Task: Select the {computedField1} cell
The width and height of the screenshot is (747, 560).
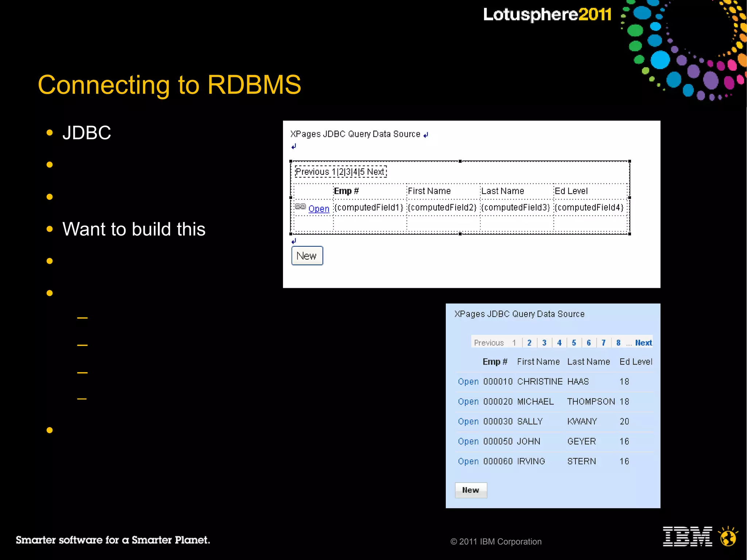Action: 369,207
